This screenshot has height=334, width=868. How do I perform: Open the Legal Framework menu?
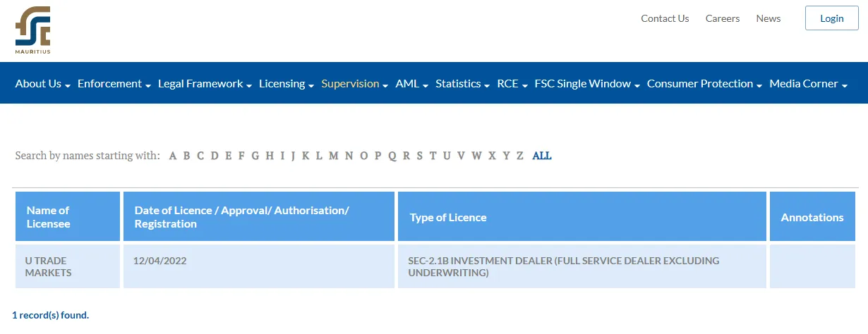205,84
